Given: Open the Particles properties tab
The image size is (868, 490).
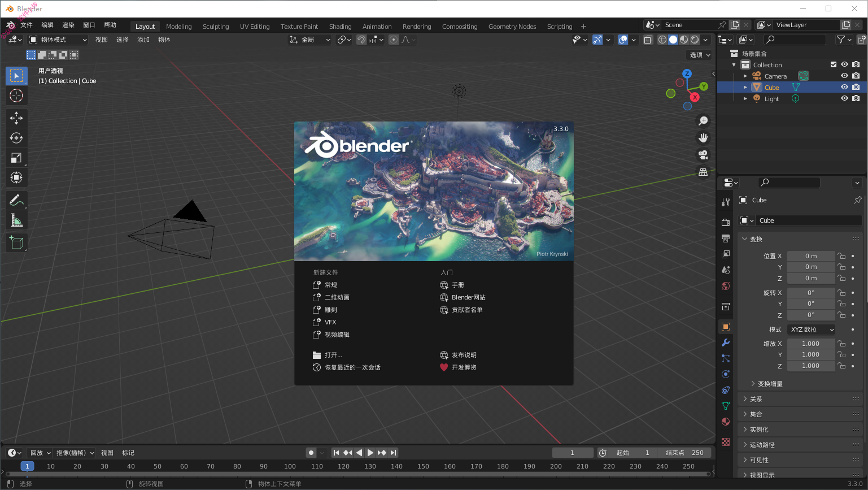Looking at the screenshot, I should (726, 358).
